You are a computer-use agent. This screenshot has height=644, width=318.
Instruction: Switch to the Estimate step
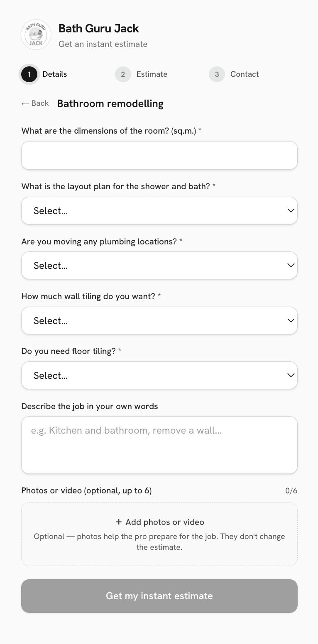click(152, 74)
